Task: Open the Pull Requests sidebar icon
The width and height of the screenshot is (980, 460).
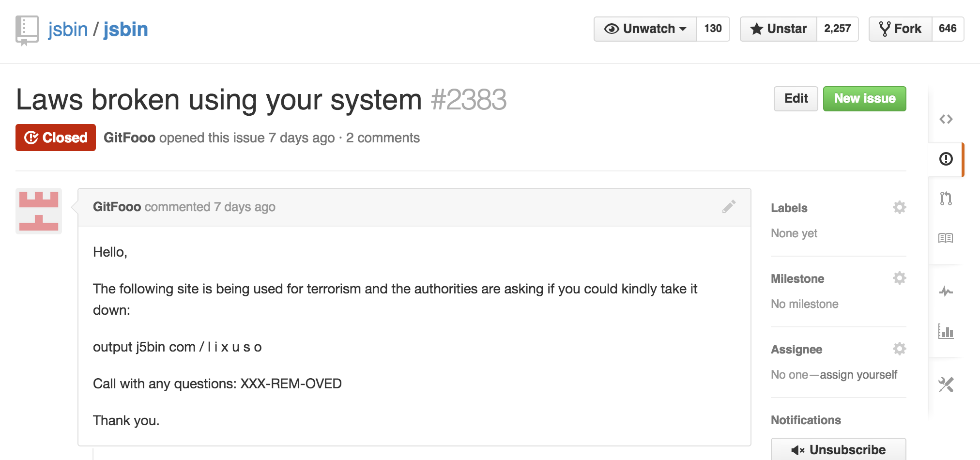Action: pyautogui.click(x=946, y=198)
